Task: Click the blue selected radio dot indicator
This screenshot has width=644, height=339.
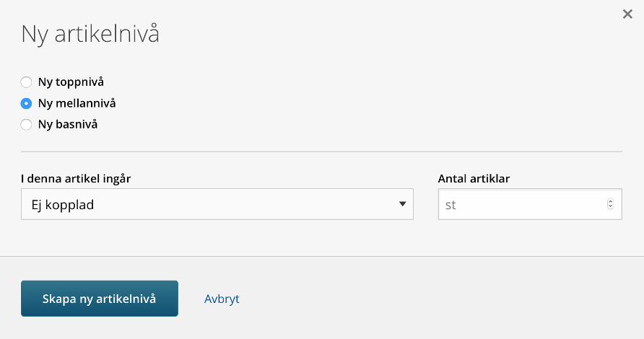Action: (26, 103)
